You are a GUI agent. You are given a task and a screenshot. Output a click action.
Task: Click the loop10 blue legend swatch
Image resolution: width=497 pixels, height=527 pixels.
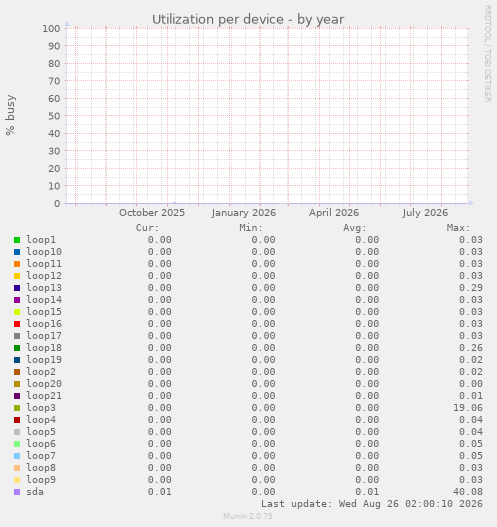tap(17, 252)
